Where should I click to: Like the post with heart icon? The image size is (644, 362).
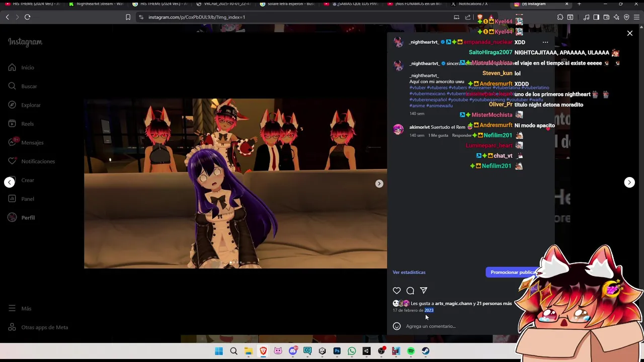pos(397,291)
